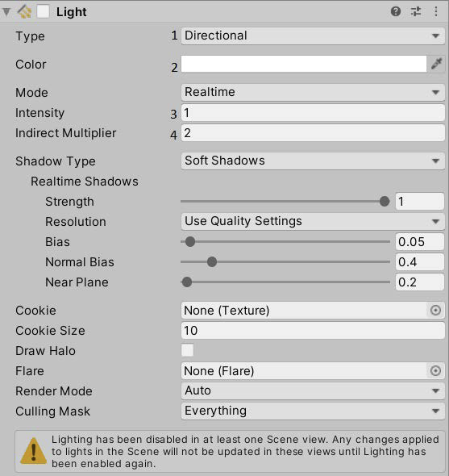Open the Light component three-dot menu
449x476 pixels.
436,11
